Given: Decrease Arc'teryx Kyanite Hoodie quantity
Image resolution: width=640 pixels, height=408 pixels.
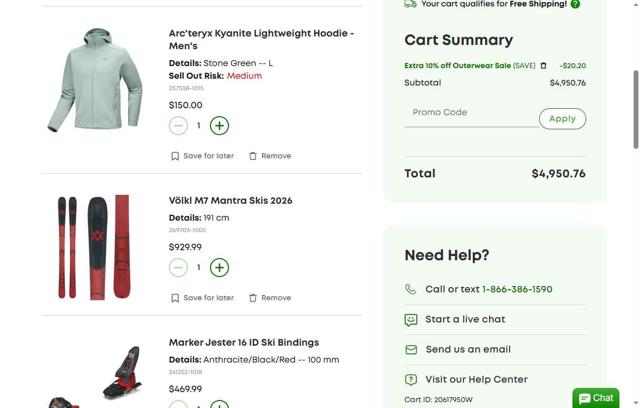Looking at the screenshot, I should tap(178, 126).
